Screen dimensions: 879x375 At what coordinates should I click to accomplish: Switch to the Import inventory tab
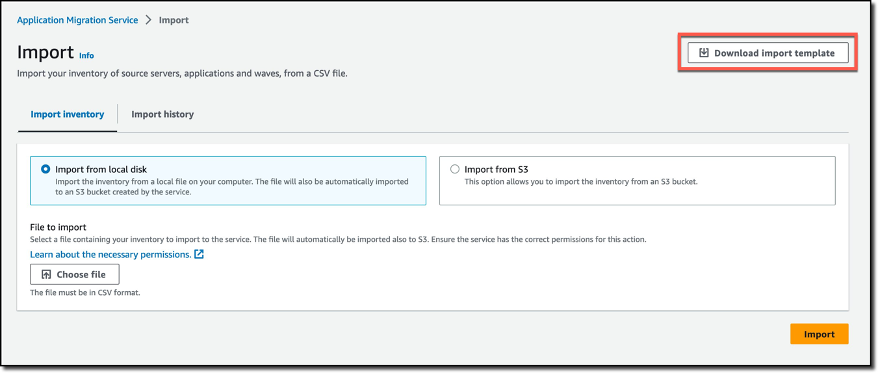(x=67, y=114)
